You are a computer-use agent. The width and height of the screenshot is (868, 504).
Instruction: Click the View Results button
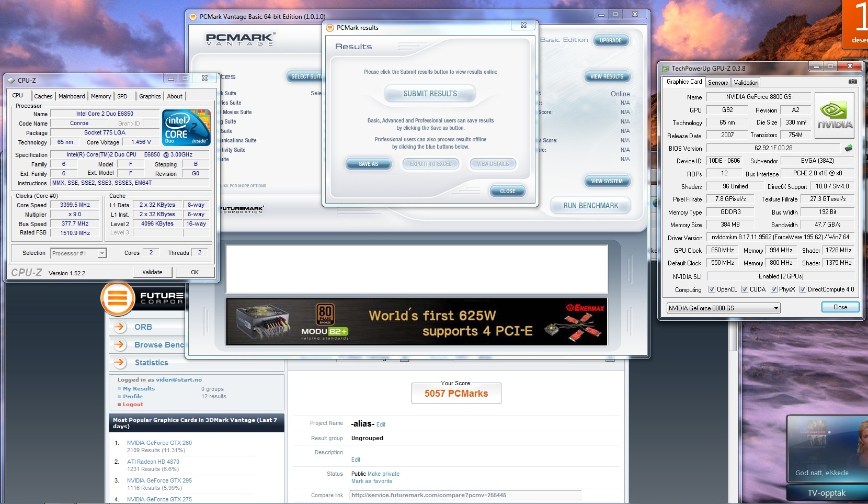tap(607, 76)
